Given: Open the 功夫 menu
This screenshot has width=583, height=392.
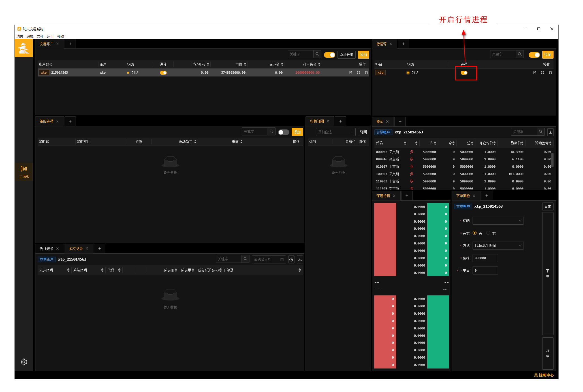Looking at the screenshot, I should click(x=20, y=36).
